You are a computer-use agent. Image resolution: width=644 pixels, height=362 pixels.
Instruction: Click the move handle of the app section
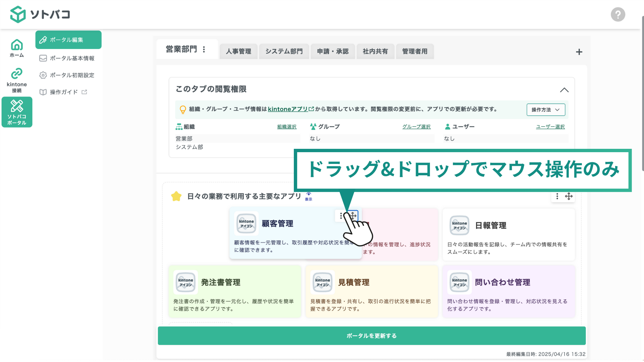point(569,196)
